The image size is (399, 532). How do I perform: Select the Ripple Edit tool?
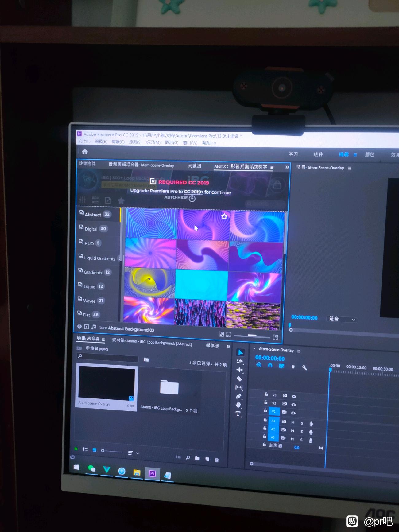point(240,370)
